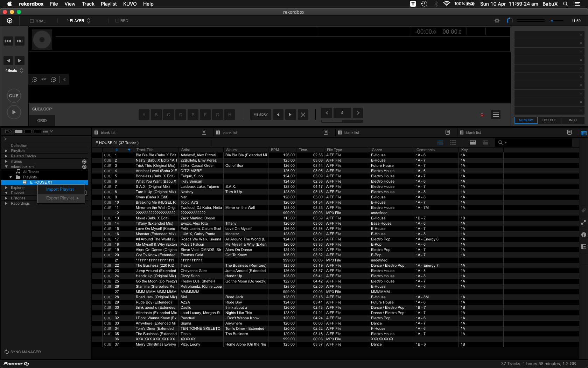Choose Import Playlist from context menu
Image resolution: width=588 pixels, height=368 pixels.
tap(60, 189)
